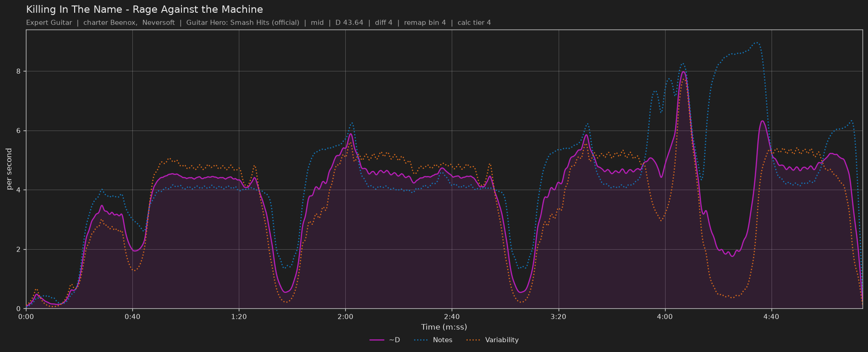Click the 'Variability' legend entry
This screenshot has height=352, width=868.
pyautogui.click(x=493, y=340)
